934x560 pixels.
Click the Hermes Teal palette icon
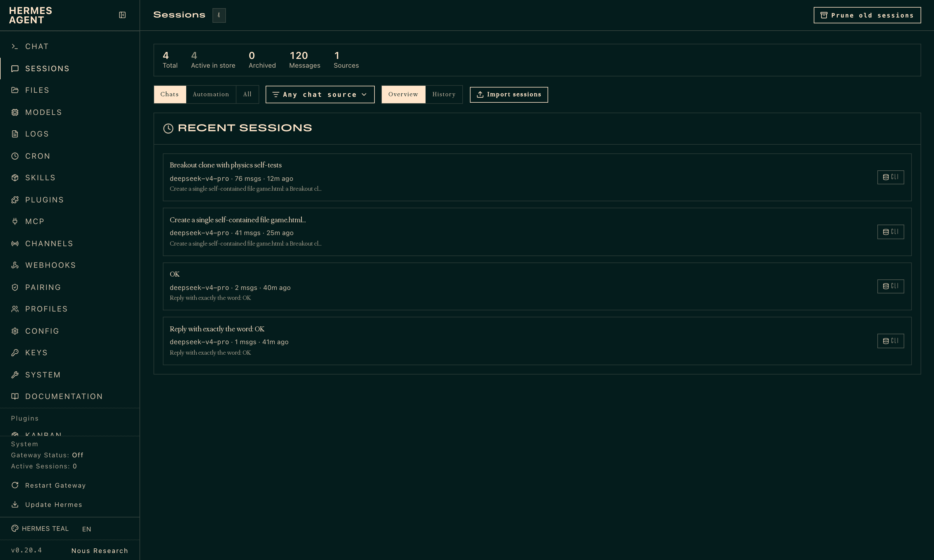pos(15,528)
